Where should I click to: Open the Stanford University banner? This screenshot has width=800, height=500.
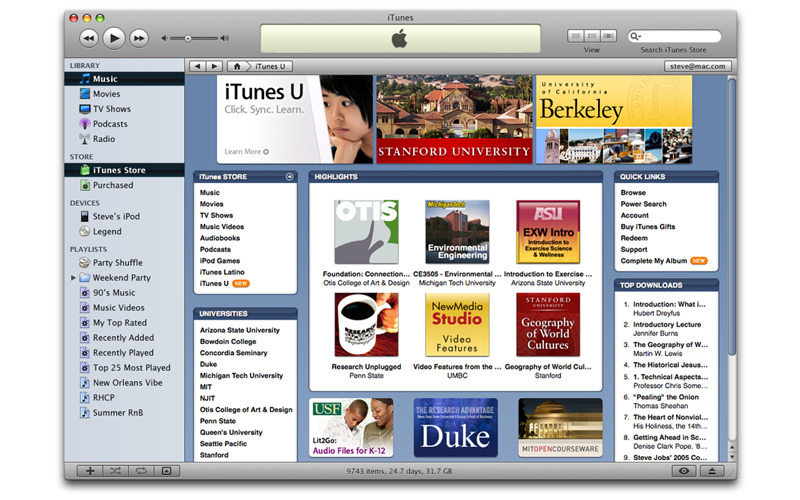pos(454,119)
